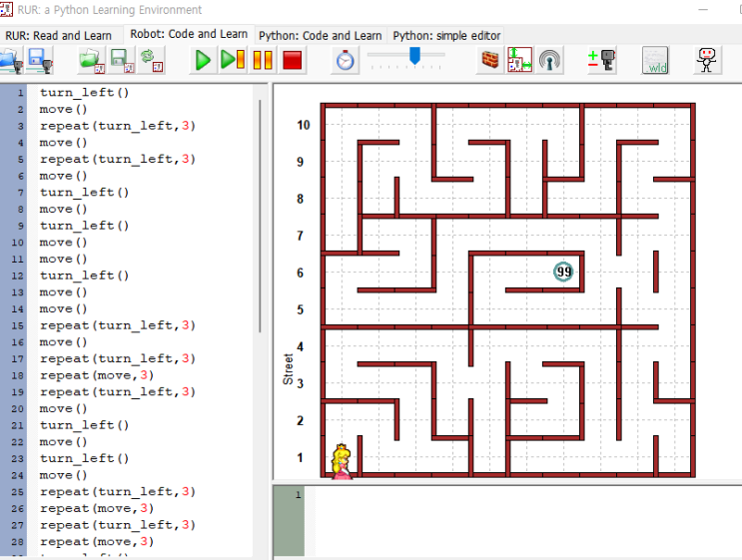The height and width of the screenshot is (560, 742).
Task: Click the green Run program button
Action: (x=203, y=61)
